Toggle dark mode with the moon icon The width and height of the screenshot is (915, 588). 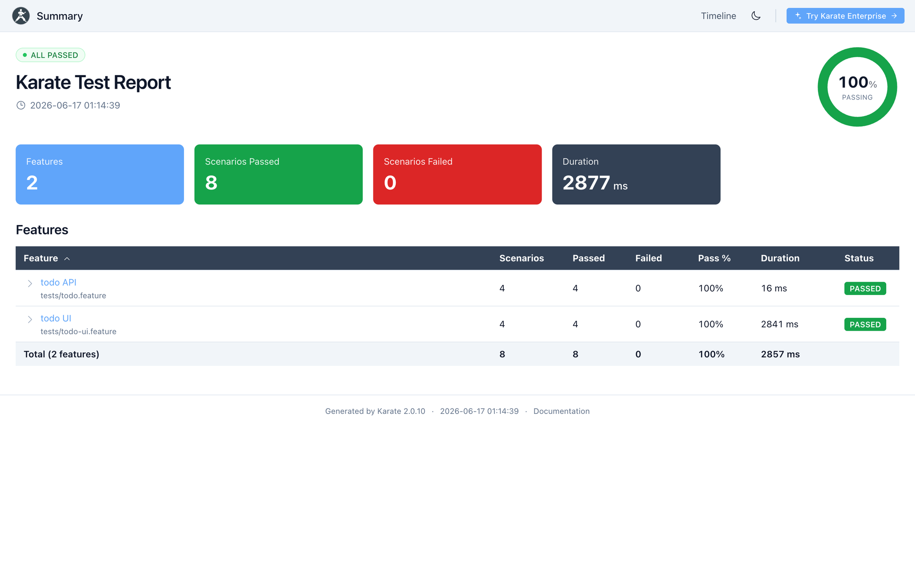pyautogui.click(x=756, y=16)
